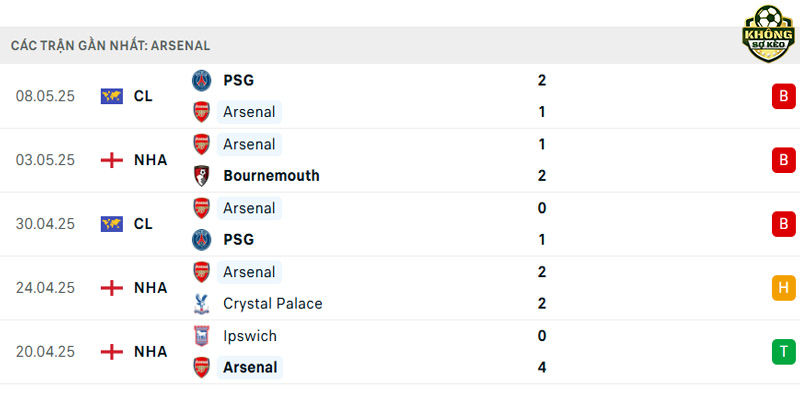Viewport: 800px width, 400px height.
Task: Click the 'Các trận gần nhất: Arsenal' header
Action: pos(110,45)
